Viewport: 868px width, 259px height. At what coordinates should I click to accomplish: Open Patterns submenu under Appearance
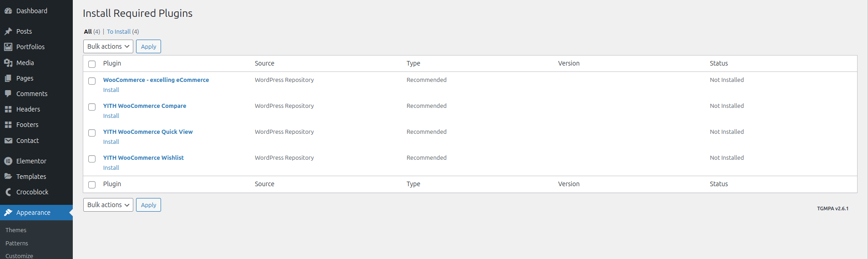coord(17,244)
